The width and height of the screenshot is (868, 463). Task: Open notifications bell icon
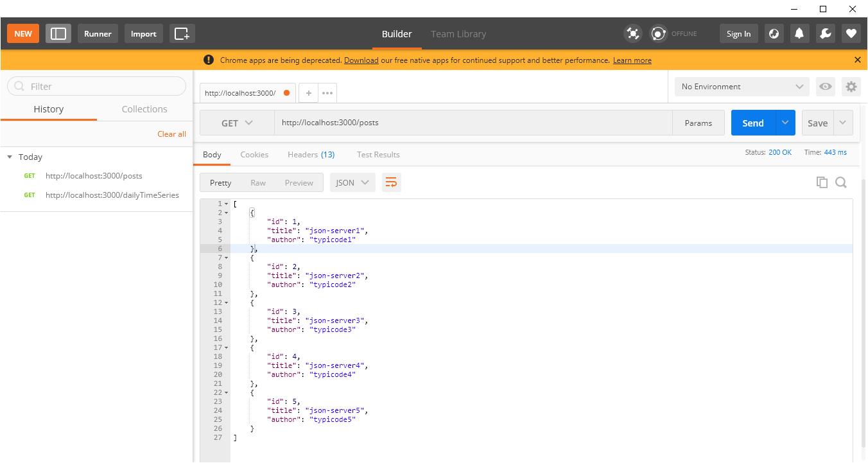click(x=800, y=33)
